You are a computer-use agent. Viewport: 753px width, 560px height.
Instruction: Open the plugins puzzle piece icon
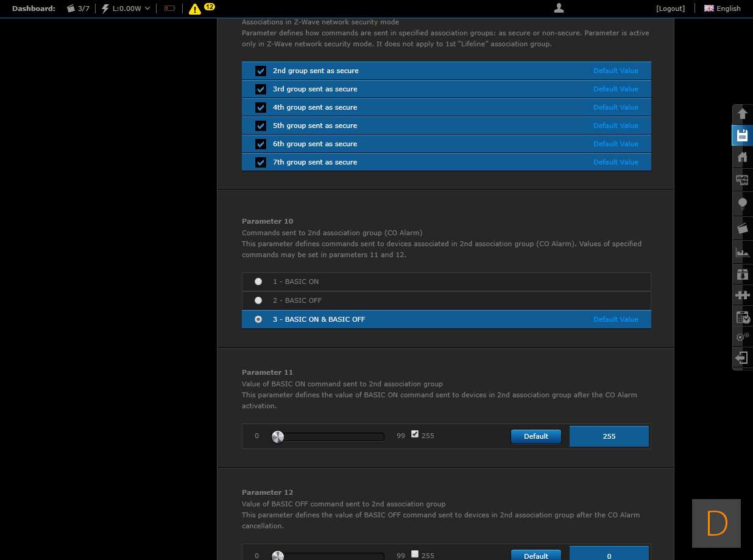(742, 295)
